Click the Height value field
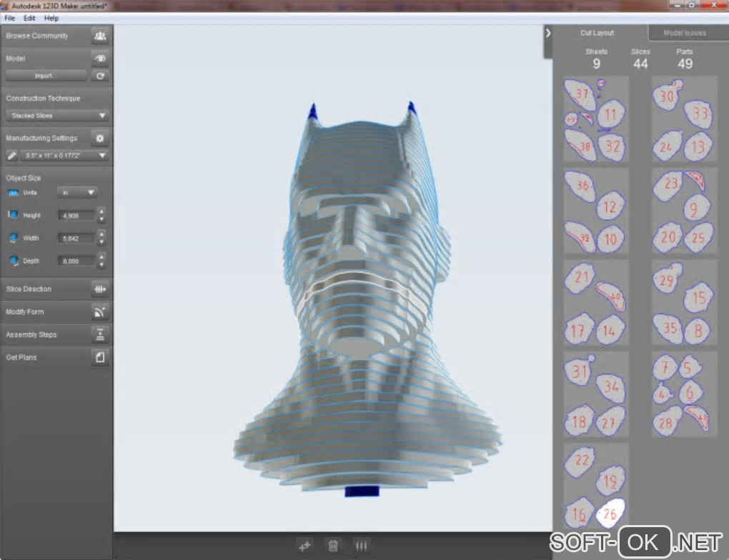The width and height of the screenshot is (729, 560). (x=76, y=215)
